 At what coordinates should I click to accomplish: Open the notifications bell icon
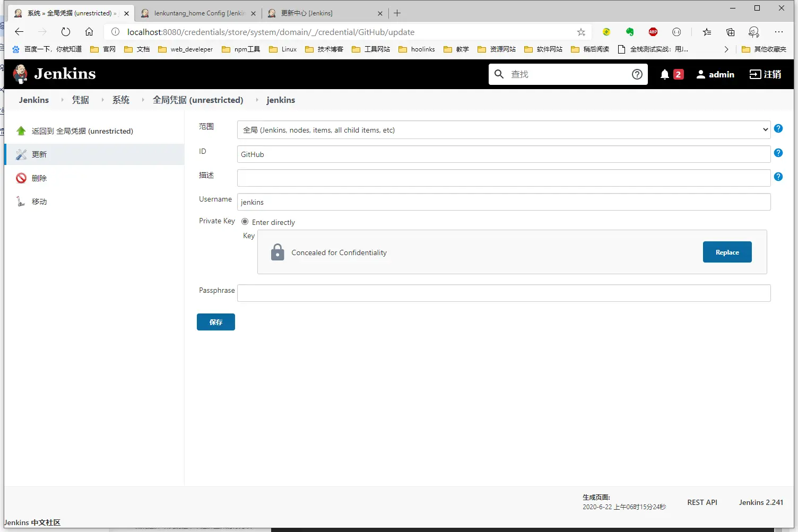[664, 74]
